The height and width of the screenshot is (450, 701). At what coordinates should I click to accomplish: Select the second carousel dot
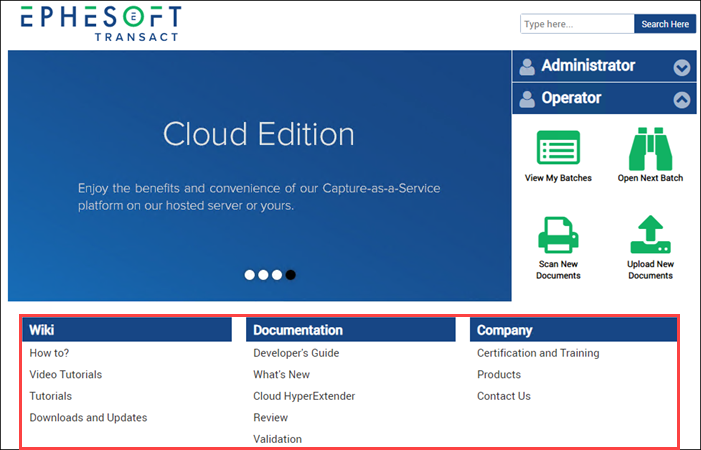coord(263,275)
